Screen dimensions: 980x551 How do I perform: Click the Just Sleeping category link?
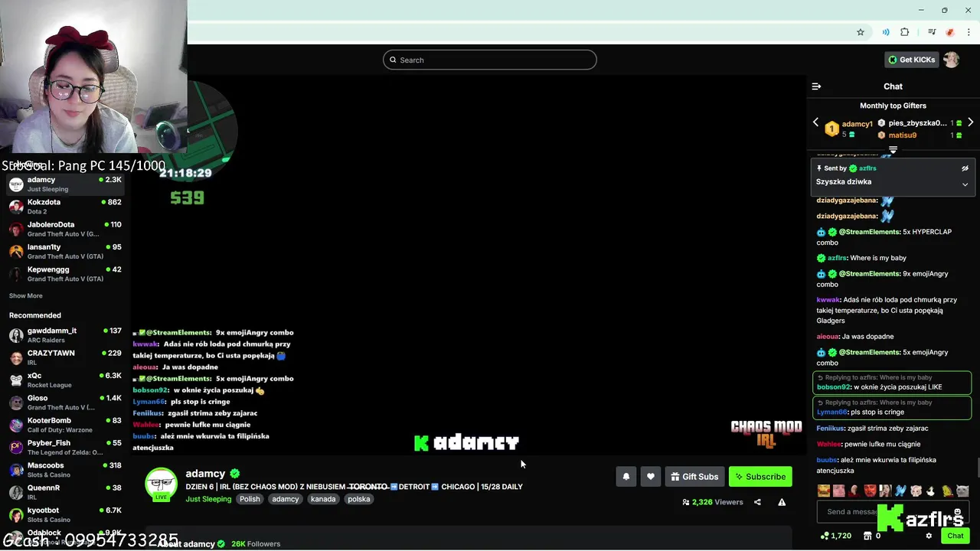click(208, 499)
